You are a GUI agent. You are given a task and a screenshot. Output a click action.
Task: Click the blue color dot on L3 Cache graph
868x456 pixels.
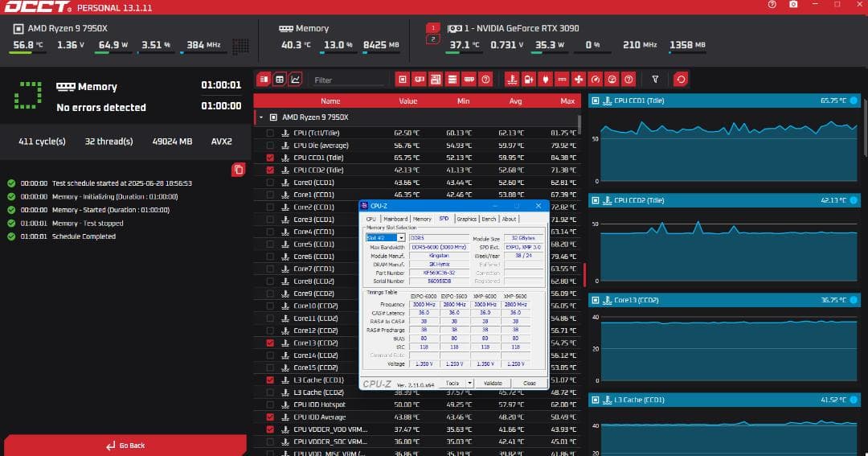(854, 400)
